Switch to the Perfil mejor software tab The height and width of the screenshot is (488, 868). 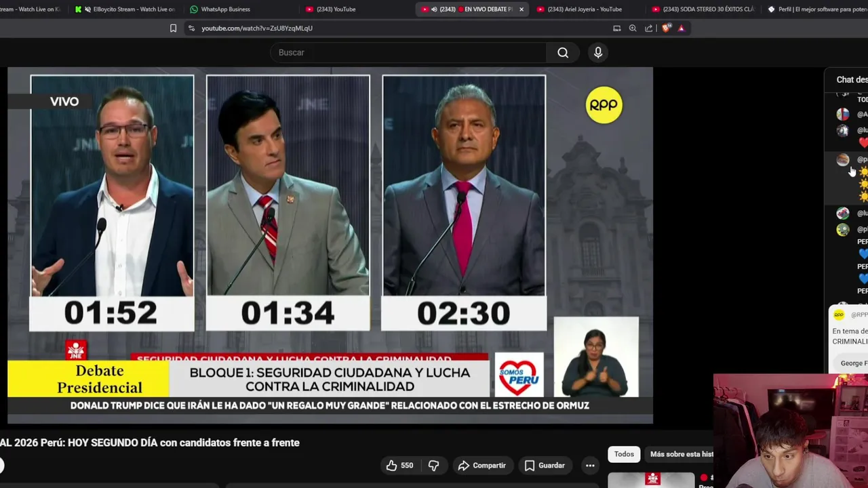pos(817,9)
